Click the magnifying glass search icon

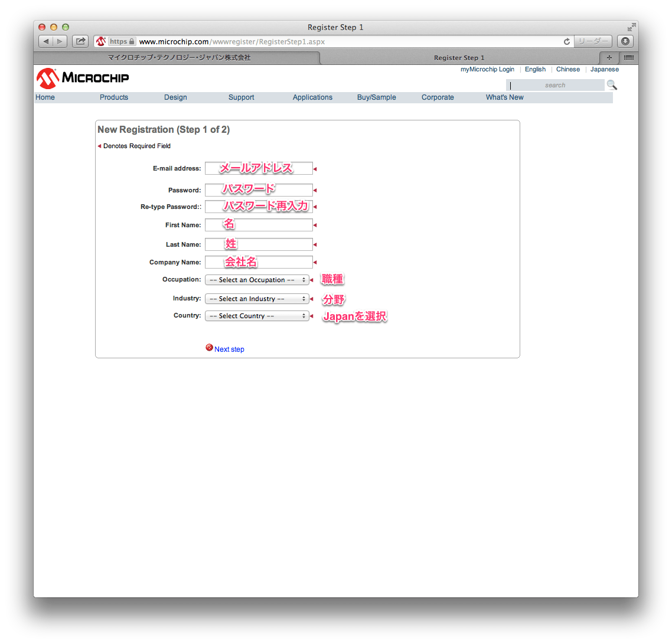tap(612, 85)
